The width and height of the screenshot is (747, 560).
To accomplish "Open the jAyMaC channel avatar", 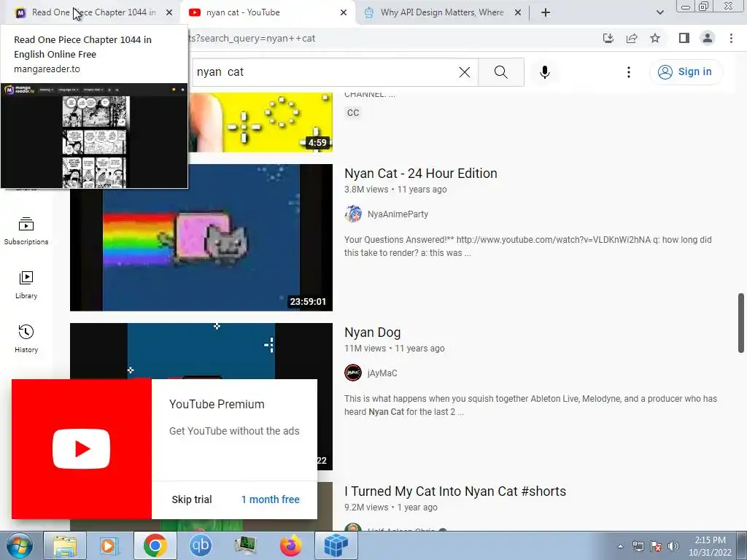I will (x=353, y=373).
